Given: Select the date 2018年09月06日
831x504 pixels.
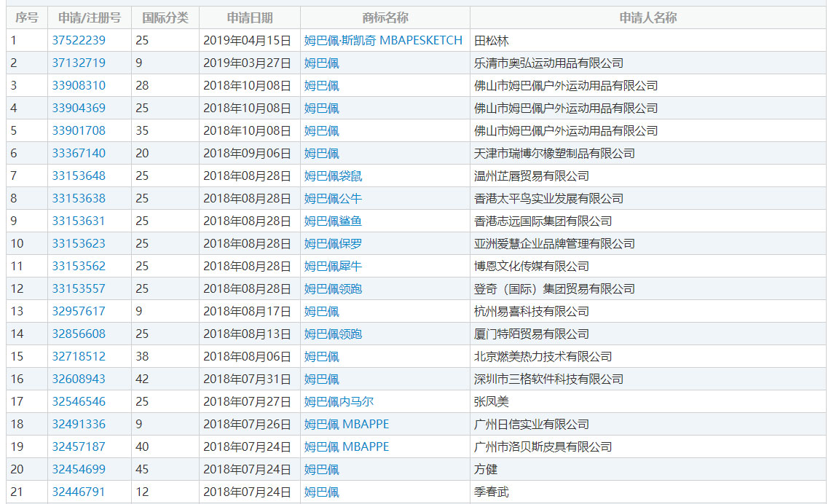Looking at the screenshot, I should 248,153.
